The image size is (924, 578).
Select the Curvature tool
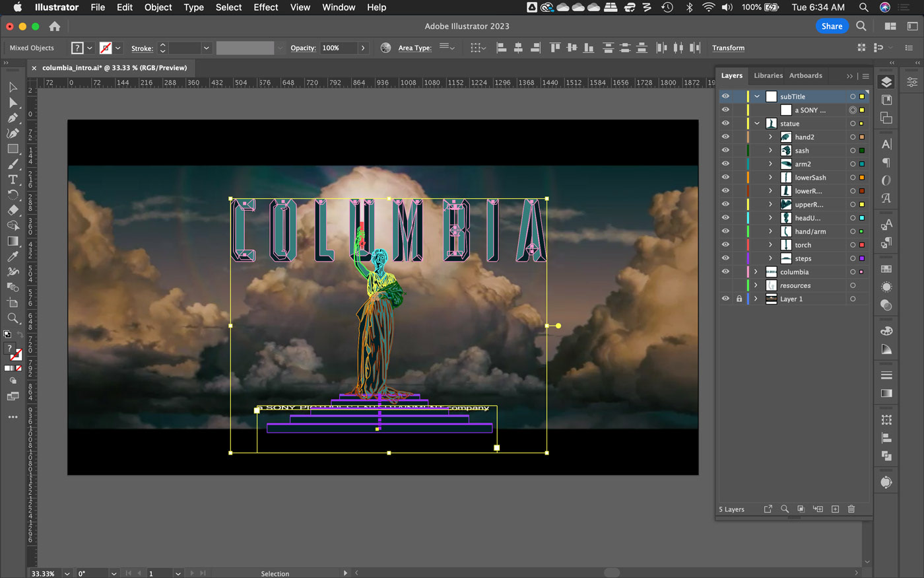pos(13,133)
